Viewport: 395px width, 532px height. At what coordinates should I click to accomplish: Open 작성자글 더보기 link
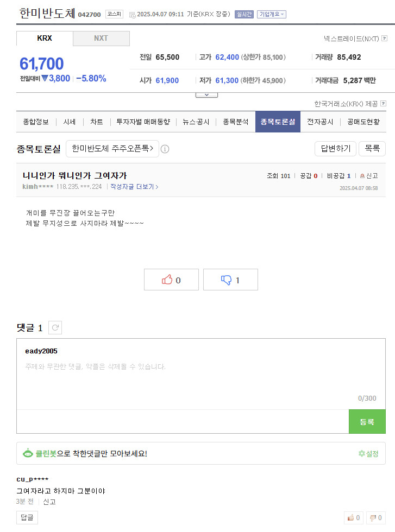pos(135,187)
